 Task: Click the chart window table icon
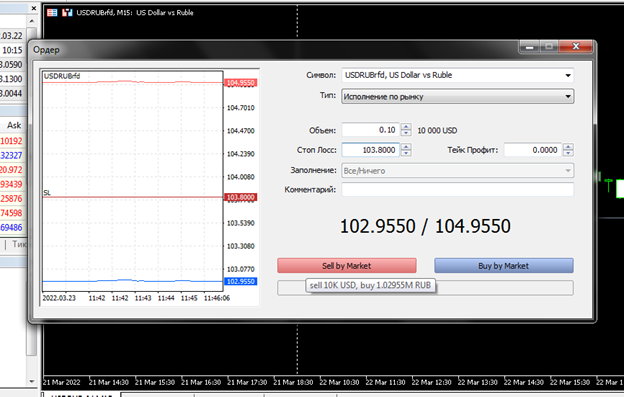[x=52, y=13]
